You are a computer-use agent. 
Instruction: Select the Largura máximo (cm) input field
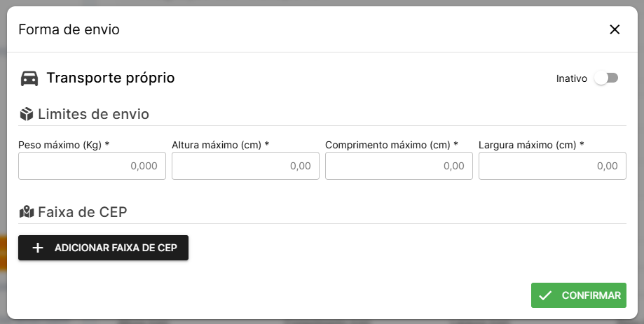pyautogui.click(x=552, y=166)
